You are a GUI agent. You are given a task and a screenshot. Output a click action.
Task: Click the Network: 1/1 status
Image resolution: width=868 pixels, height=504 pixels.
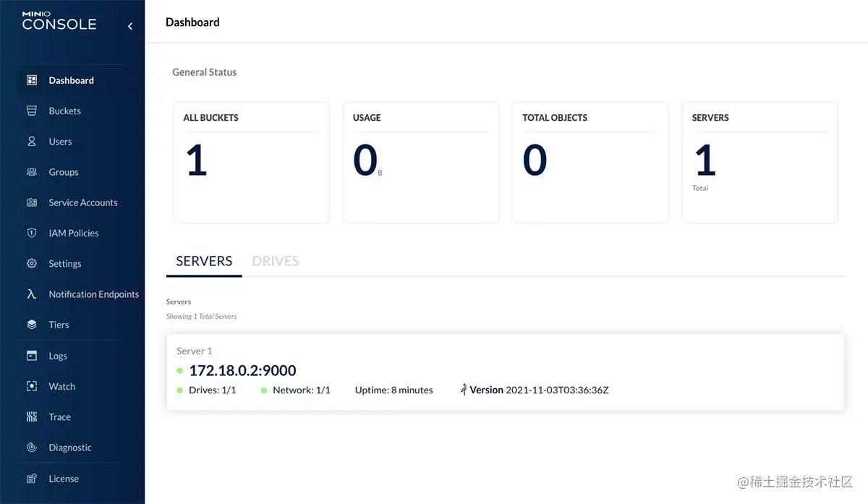click(302, 390)
